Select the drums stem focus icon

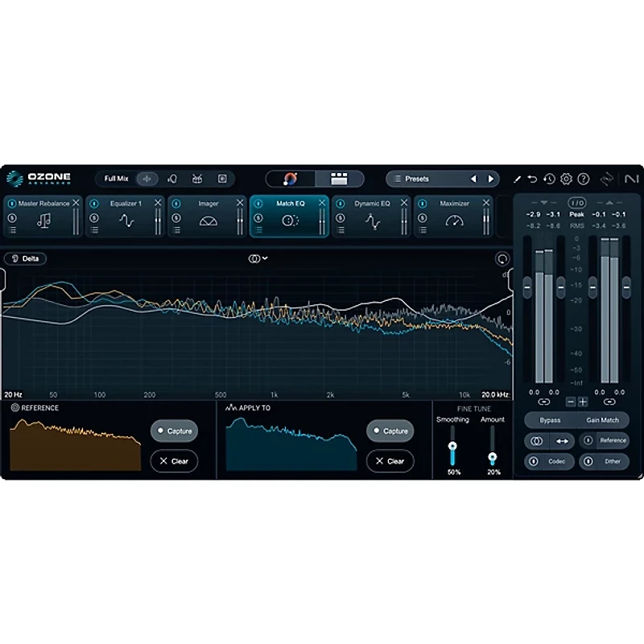tap(197, 179)
